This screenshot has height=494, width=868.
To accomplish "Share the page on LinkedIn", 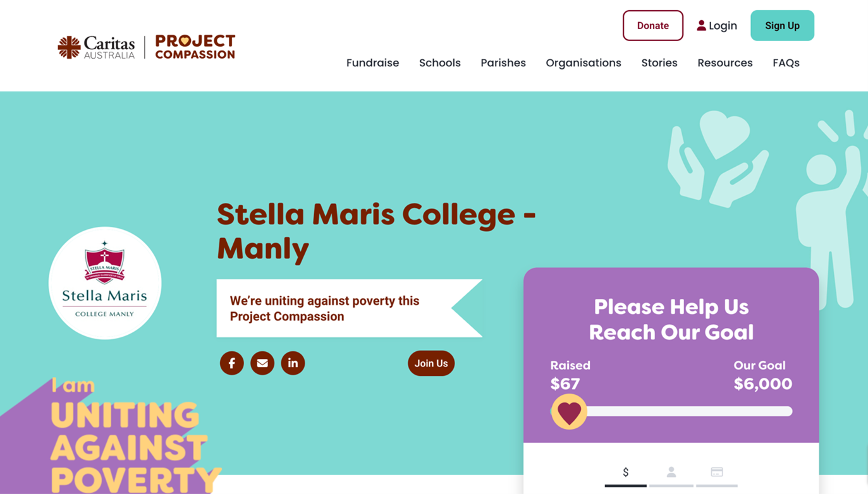I will [x=293, y=363].
